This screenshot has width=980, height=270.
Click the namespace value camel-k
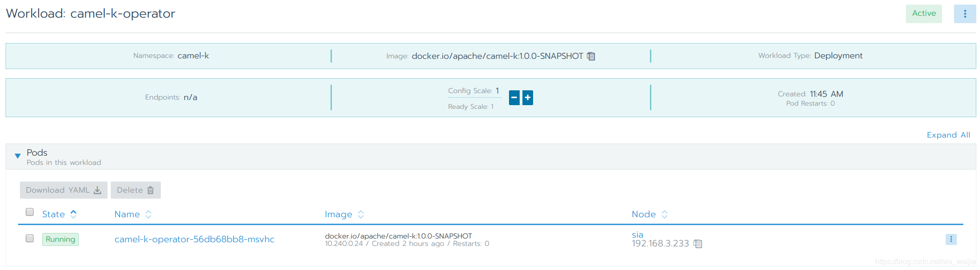click(x=193, y=56)
